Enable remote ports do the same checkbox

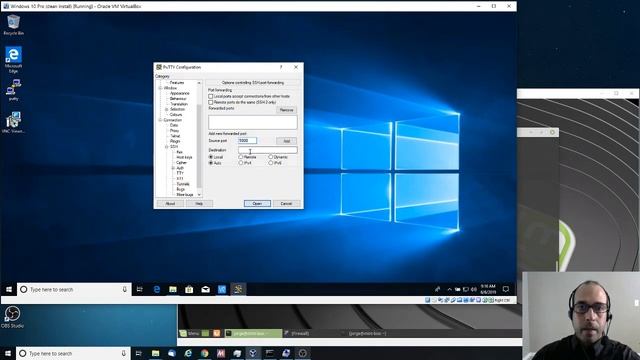[211, 102]
